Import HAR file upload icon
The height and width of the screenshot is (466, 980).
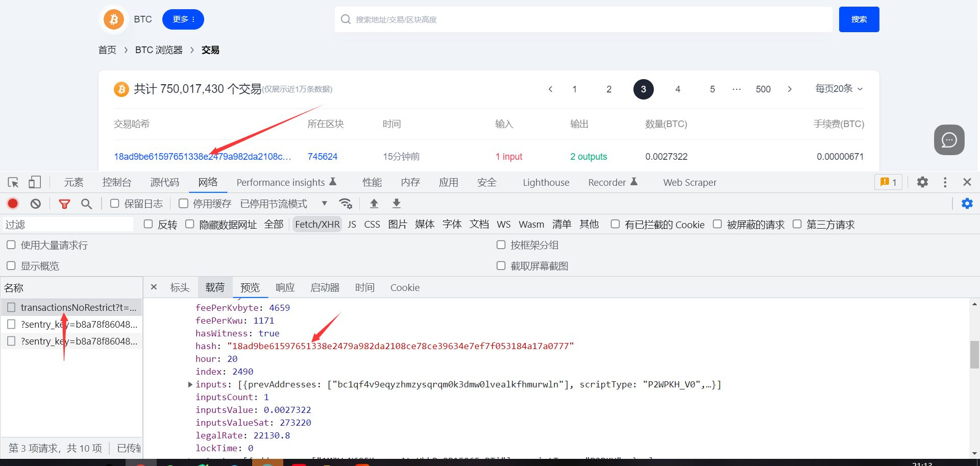coord(374,204)
